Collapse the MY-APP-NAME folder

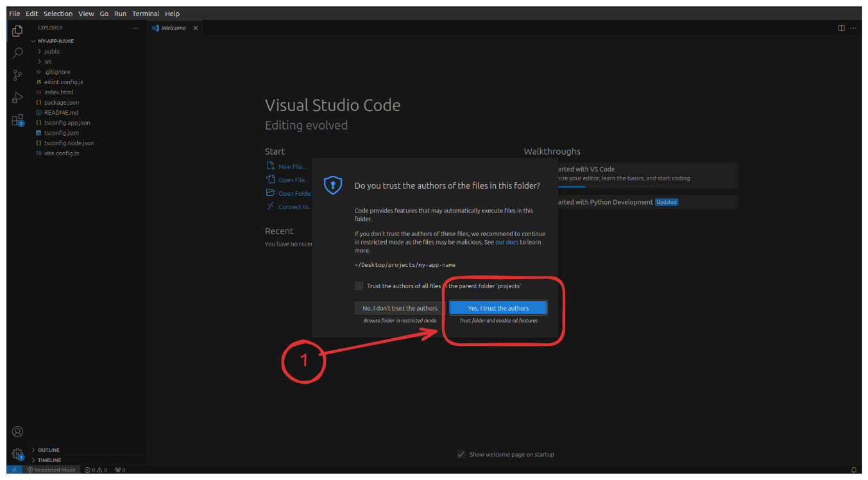click(56, 40)
